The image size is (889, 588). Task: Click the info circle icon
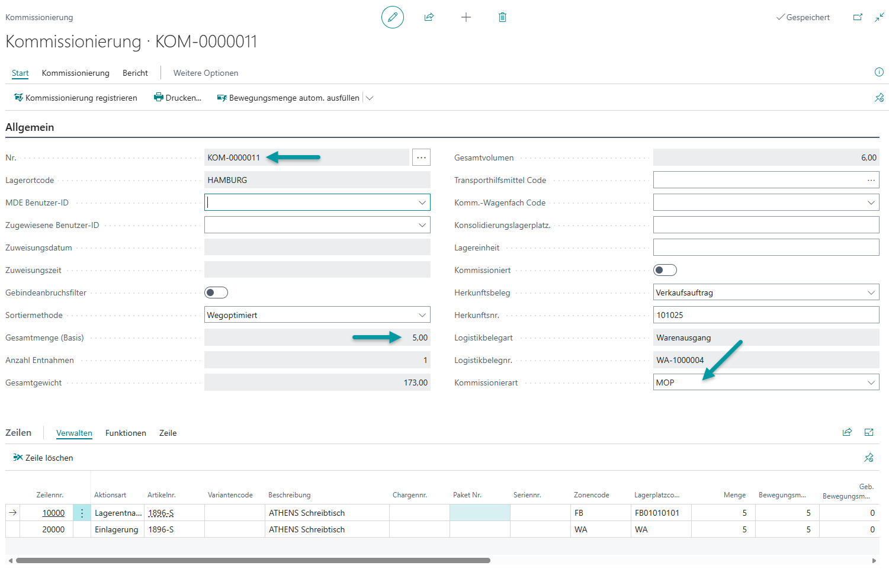[879, 72]
